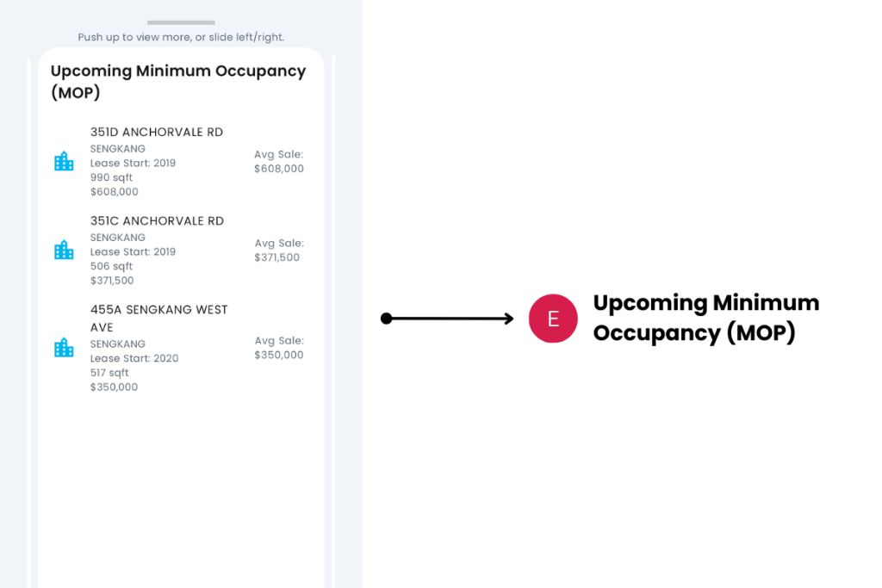882x588 pixels.
Task: Click the bold annotation label next to E
Action: [706, 318]
